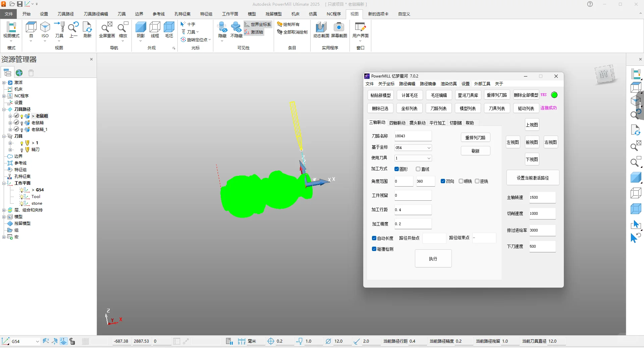
Task: Open the 文件 ribbon tab
Action: [x=9, y=14]
